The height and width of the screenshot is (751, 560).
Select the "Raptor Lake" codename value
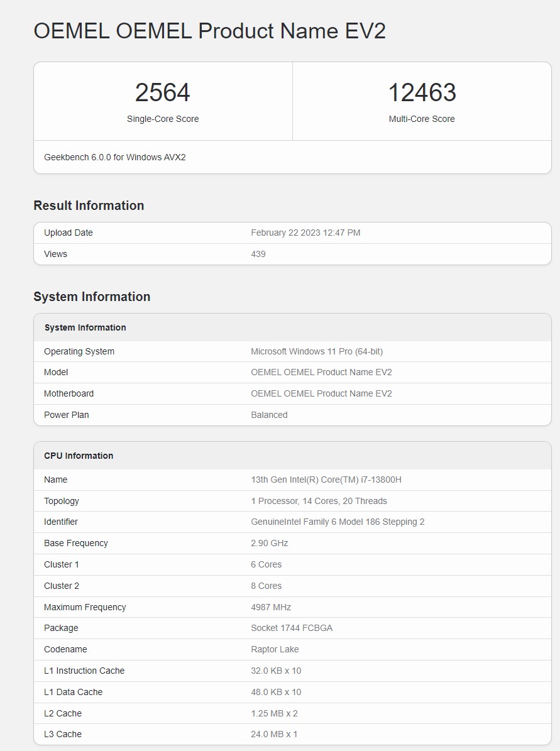pyautogui.click(x=275, y=649)
